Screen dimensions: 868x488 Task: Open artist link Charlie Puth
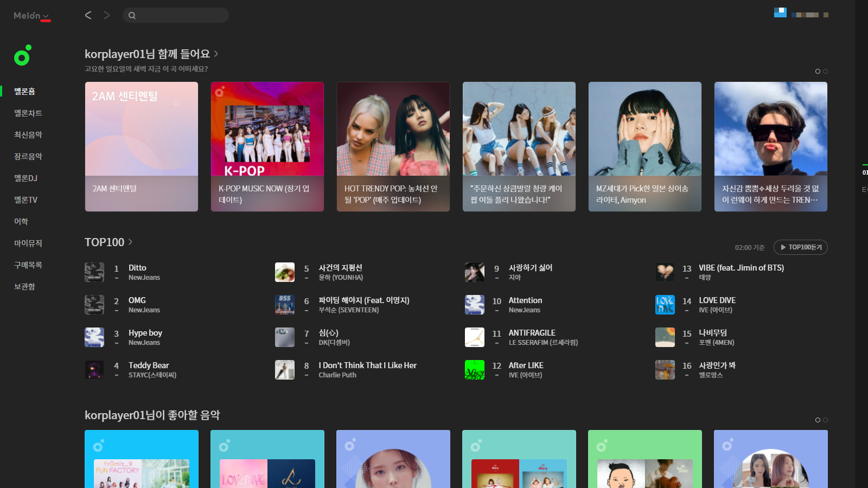coord(337,375)
